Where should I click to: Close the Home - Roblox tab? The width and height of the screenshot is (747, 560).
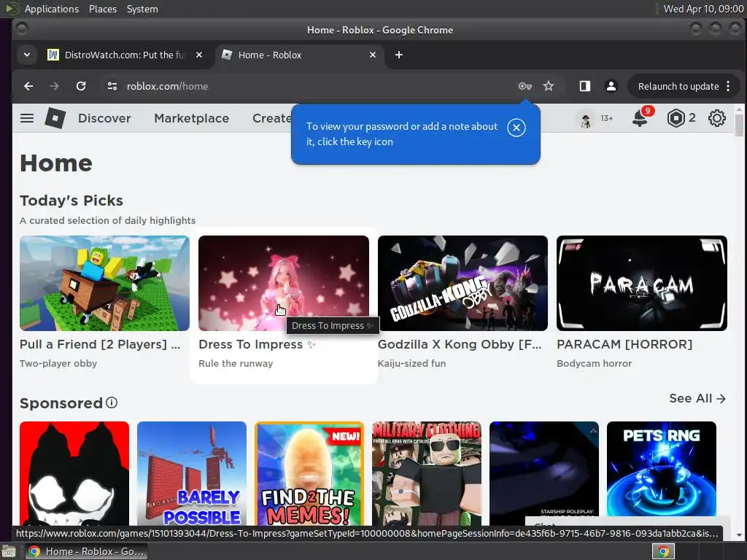[373, 55]
